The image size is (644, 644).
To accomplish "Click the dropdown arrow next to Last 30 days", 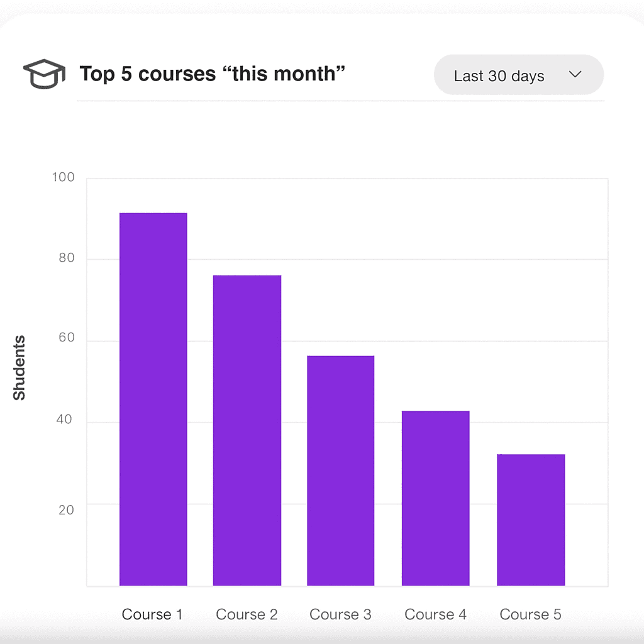I will pyautogui.click(x=575, y=74).
